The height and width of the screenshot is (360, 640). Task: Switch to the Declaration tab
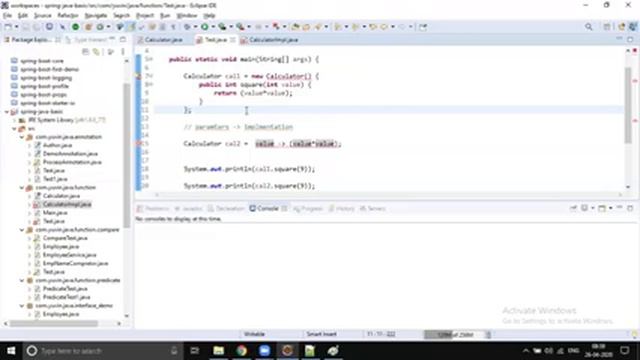226,209
